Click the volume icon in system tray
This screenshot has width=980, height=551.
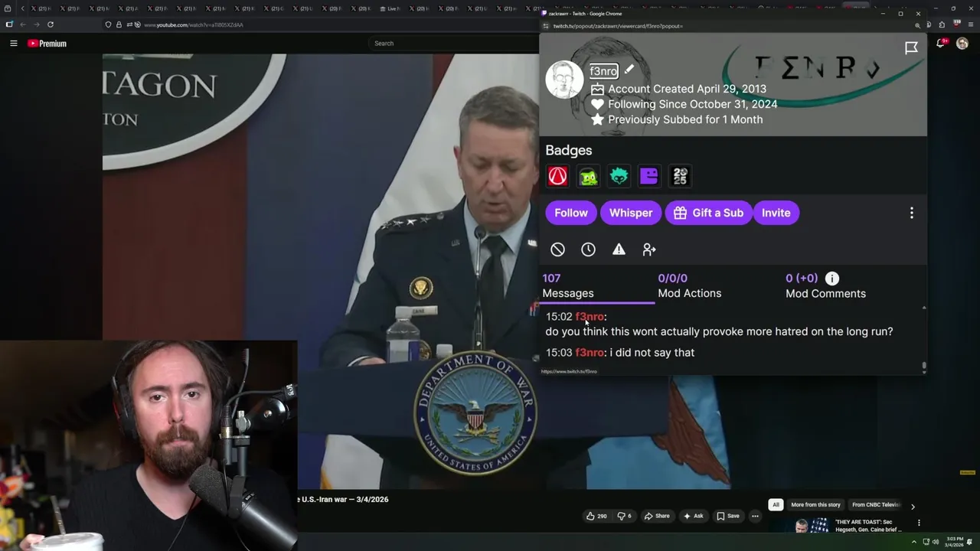(x=936, y=542)
